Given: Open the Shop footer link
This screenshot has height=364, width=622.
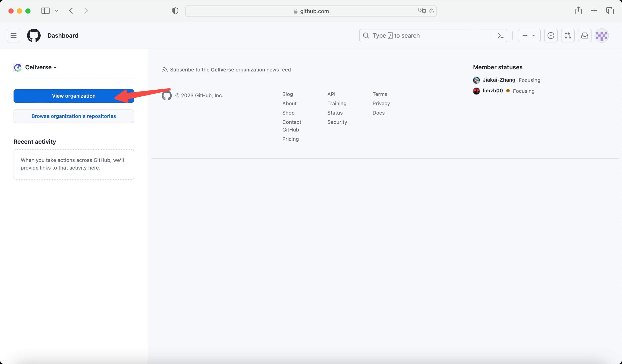Looking at the screenshot, I should point(288,113).
